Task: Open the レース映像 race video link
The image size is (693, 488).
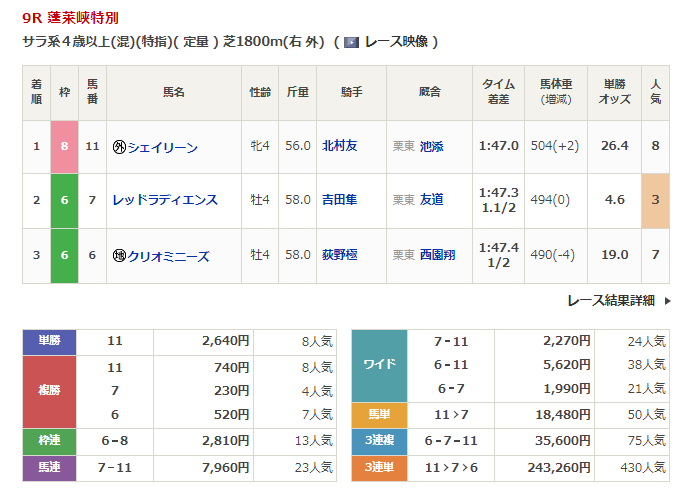Action: click(x=396, y=42)
